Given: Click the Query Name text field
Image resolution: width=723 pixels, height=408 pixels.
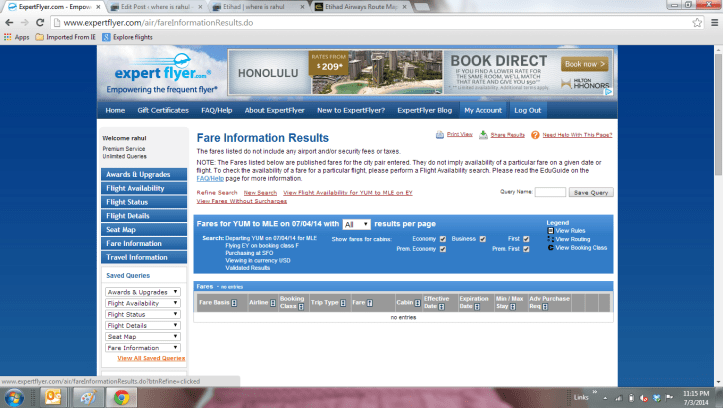Looking at the screenshot, I should [550, 192].
